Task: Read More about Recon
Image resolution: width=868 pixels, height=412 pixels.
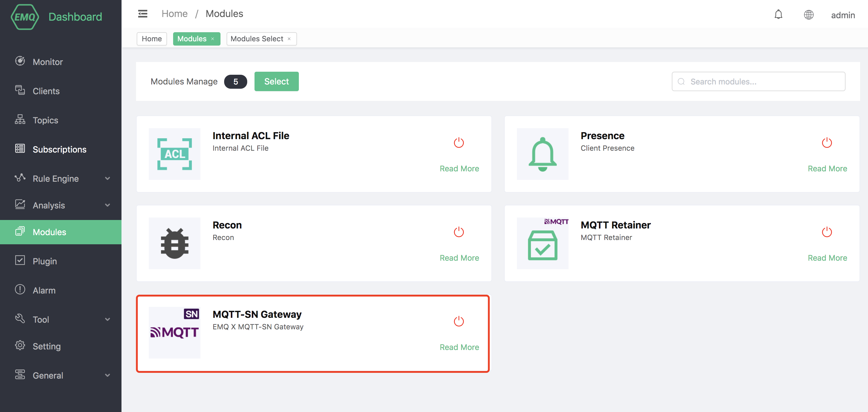Action: click(x=459, y=258)
